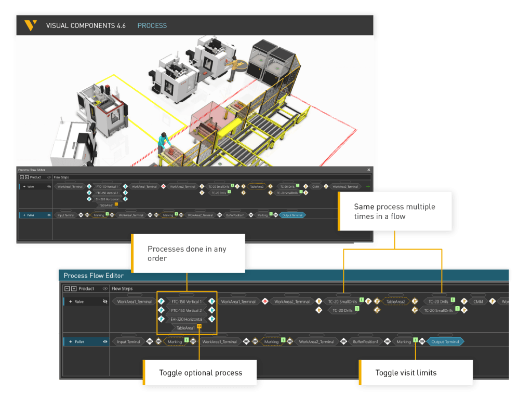Expand all products in small Process Flow Editor
The image size is (532, 398).
(x=27, y=177)
